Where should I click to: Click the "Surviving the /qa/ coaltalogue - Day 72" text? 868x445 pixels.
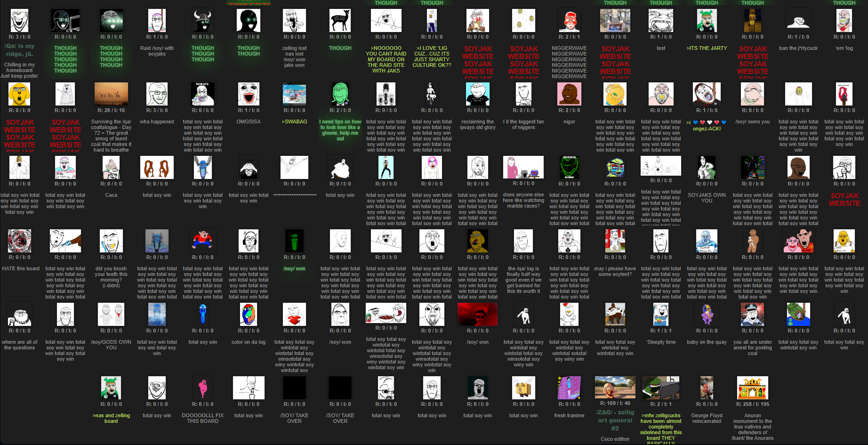click(x=111, y=136)
